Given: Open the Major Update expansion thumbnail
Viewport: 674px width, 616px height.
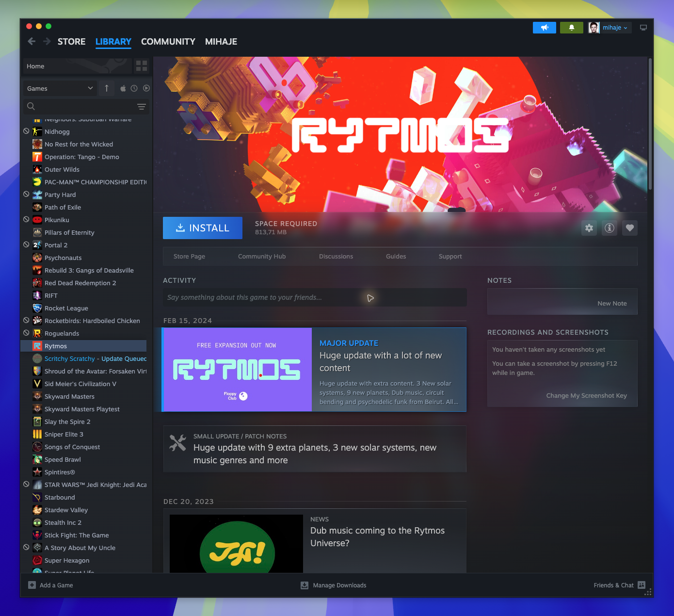Looking at the screenshot, I should pos(238,370).
